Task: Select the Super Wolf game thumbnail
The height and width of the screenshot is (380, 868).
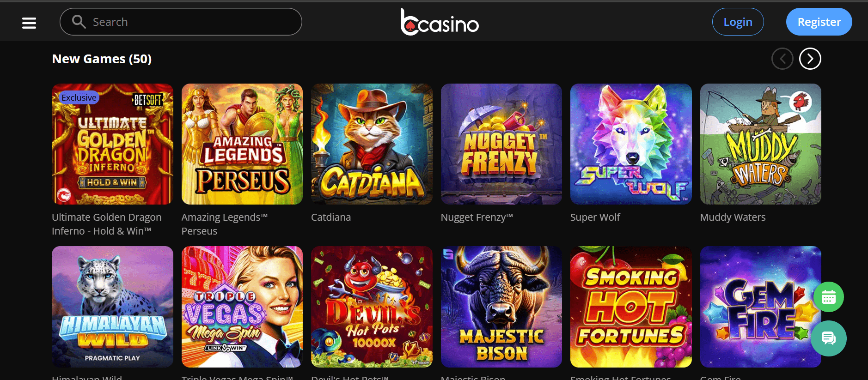Action: [x=631, y=144]
